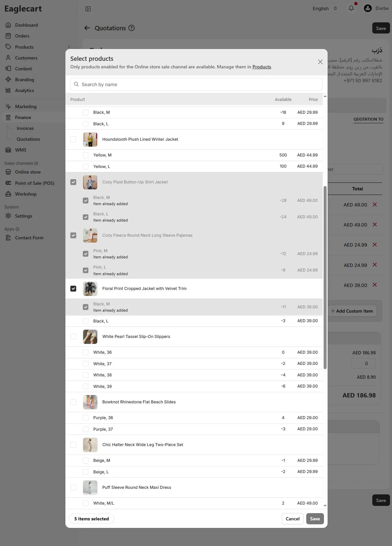
Task: Follow the Products link in dialog
Action: click(262, 67)
